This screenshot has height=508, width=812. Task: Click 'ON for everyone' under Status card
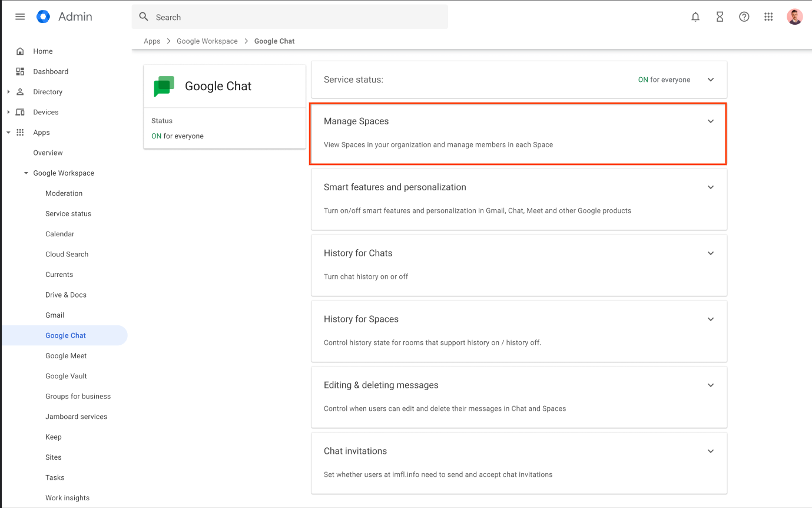tap(177, 136)
